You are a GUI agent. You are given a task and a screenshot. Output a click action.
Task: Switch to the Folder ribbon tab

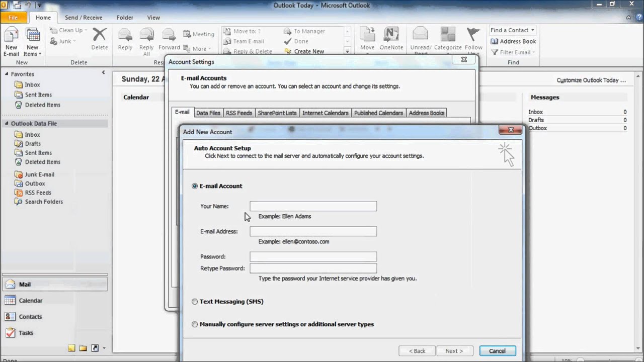(125, 18)
